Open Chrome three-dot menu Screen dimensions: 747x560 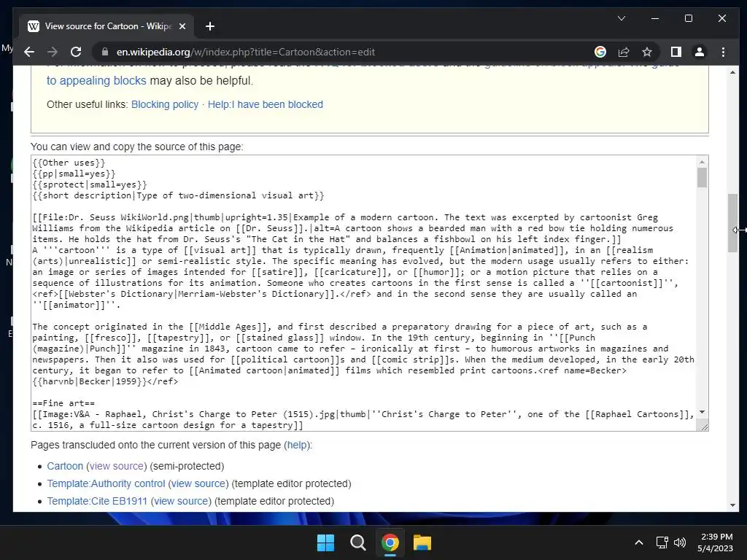723,52
